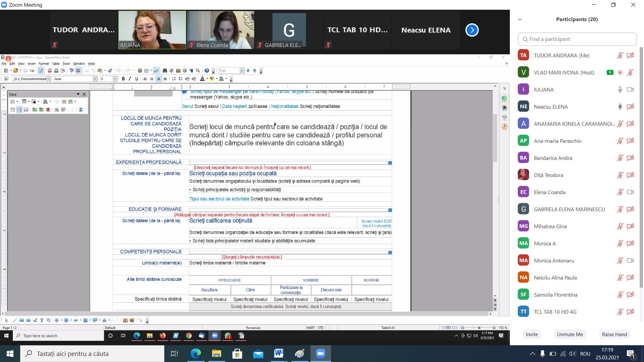The image size is (644, 362).
Task: Toggle Monica Antonaru's video icon
Action: click(630, 260)
